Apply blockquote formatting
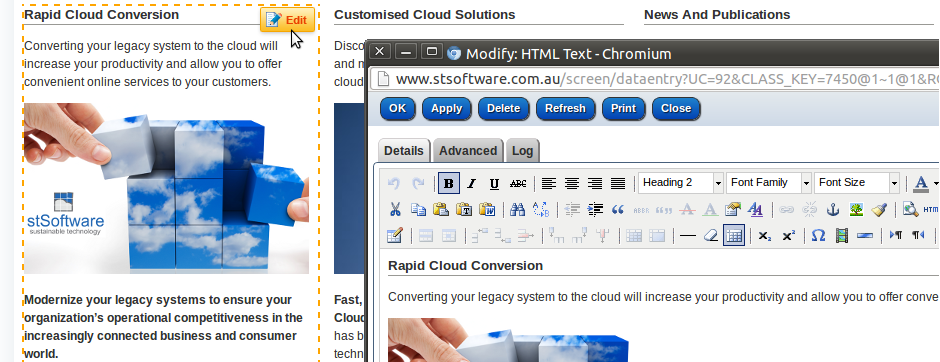This screenshot has width=940, height=362. [x=618, y=209]
